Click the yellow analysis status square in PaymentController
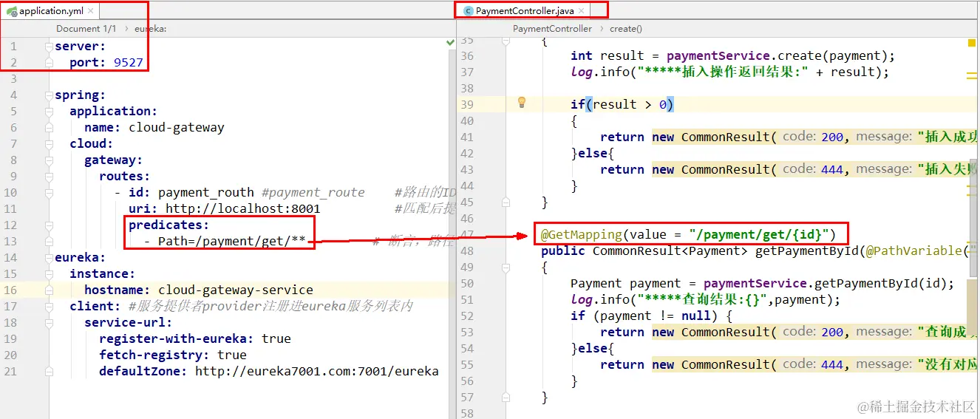Image resolution: width=980 pixels, height=419 pixels. pos(971,44)
